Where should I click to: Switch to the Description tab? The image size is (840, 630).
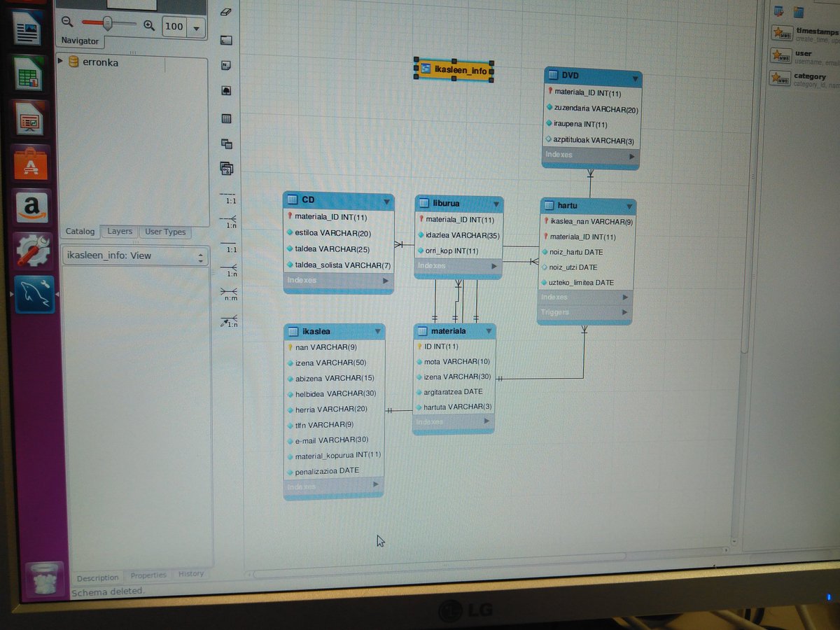98,578
